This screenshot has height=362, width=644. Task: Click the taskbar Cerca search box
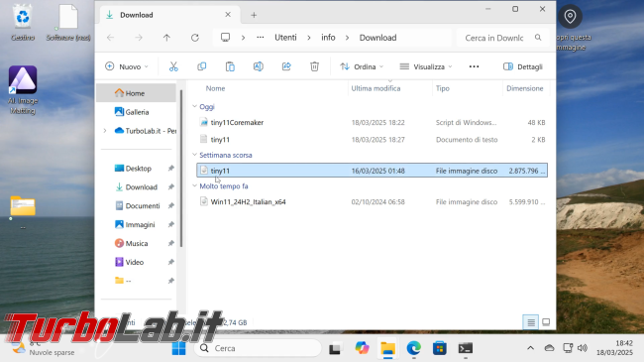[259, 348]
